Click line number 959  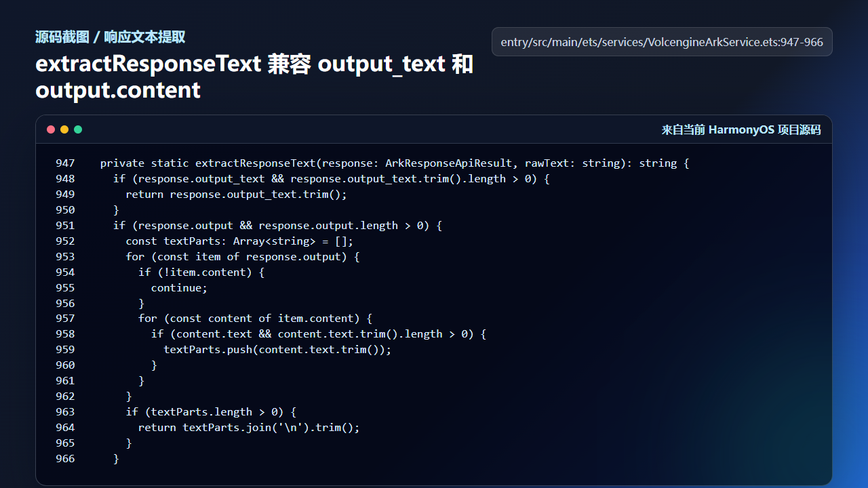point(66,350)
